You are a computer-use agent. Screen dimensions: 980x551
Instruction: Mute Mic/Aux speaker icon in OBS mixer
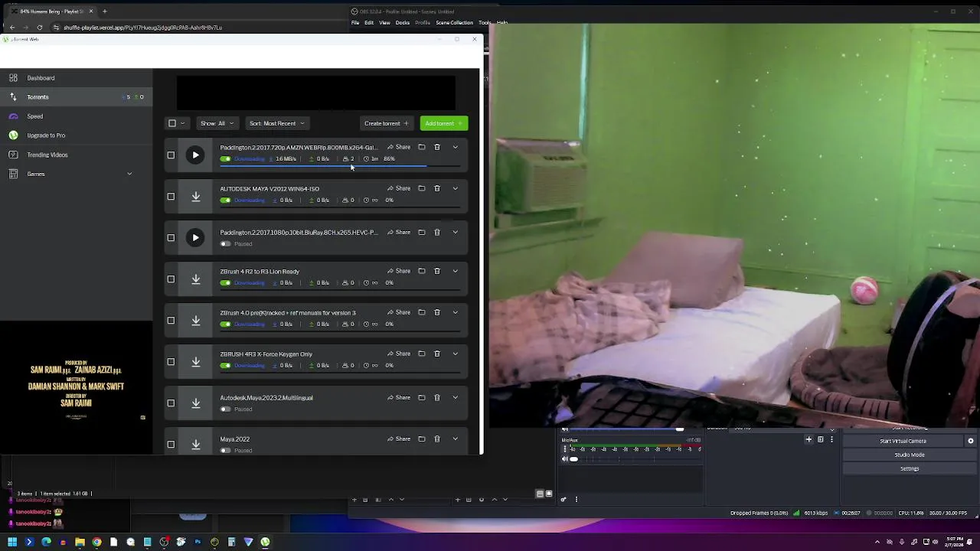pos(565,459)
